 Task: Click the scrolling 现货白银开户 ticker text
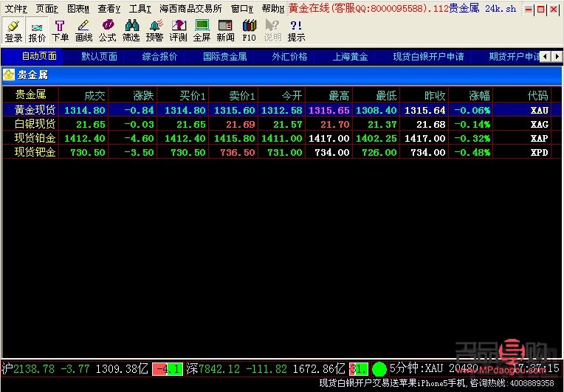437,383
